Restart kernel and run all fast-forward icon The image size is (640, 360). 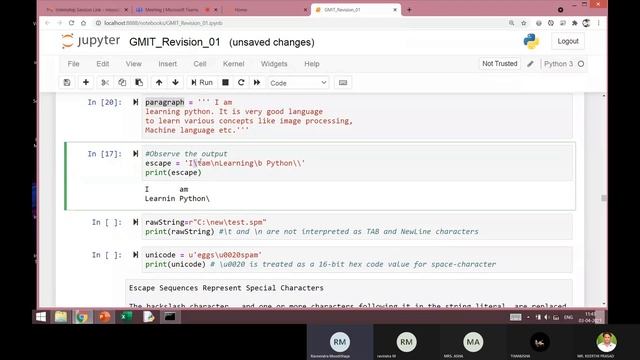coord(257,82)
